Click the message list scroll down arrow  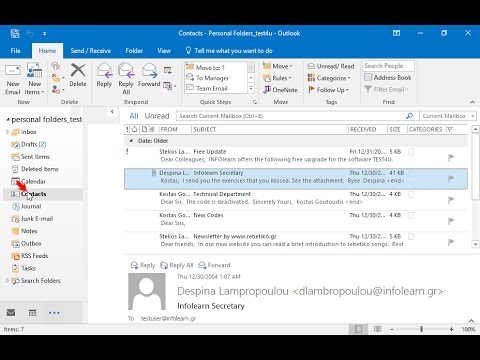(x=475, y=244)
